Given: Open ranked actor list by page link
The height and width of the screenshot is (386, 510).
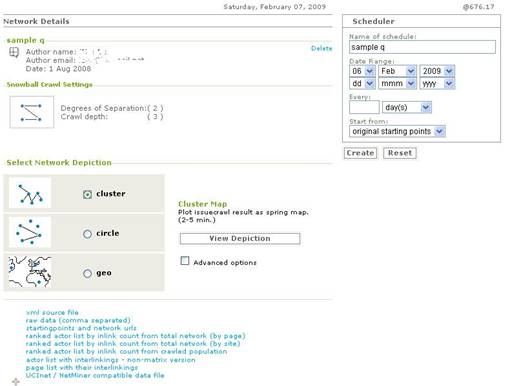Looking at the screenshot, I should pos(135,336).
